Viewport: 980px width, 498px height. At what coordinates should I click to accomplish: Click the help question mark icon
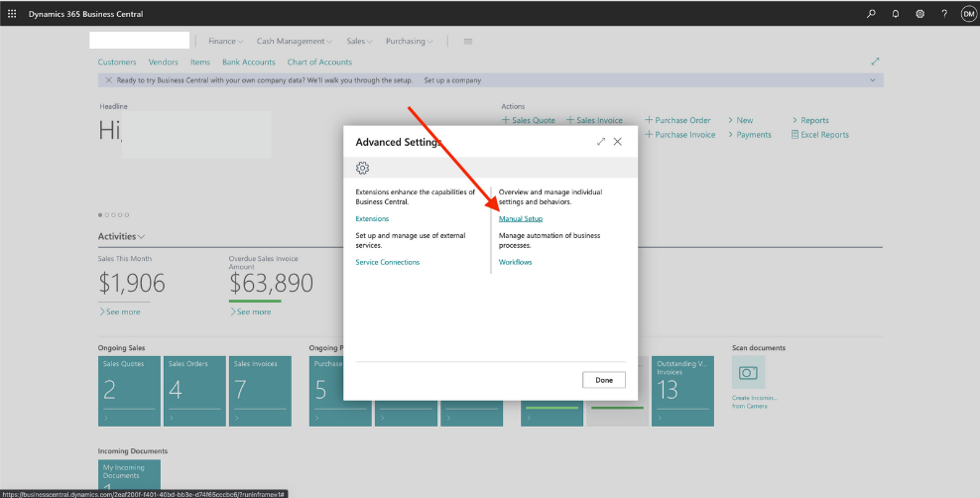(x=943, y=14)
